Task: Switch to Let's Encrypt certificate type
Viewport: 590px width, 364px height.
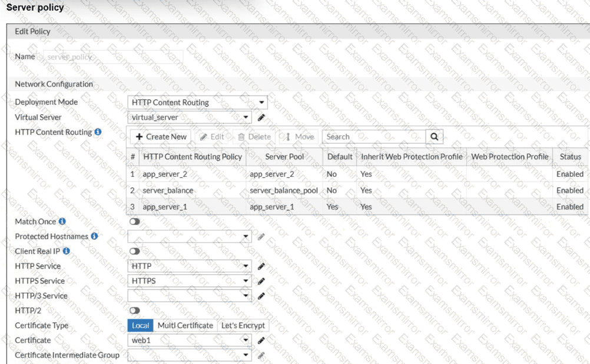Action: (243, 325)
